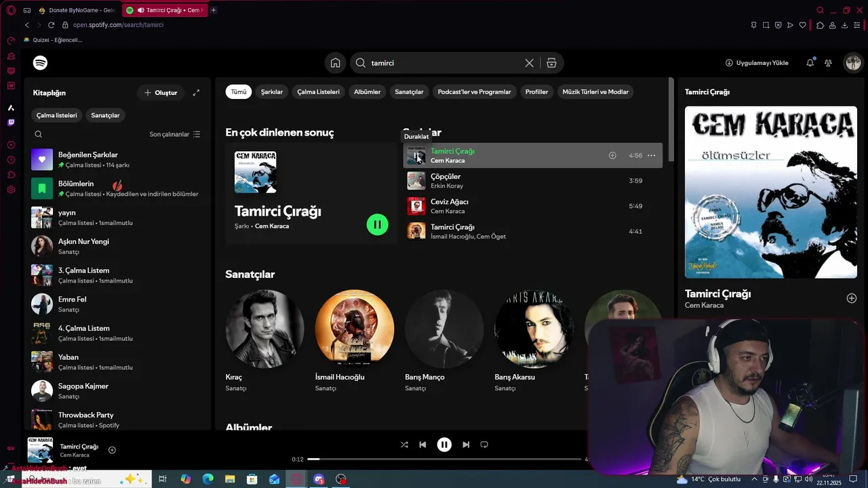Viewport: 868px width, 488px height.
Task: Filter the library by Çalma listeleri
Action: [x=57, y=115]
